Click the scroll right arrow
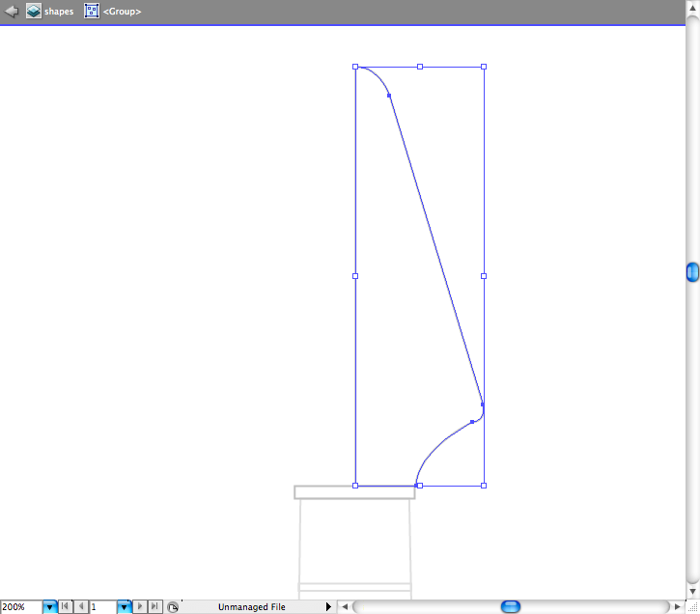700x614 pixels. point(677,607)
